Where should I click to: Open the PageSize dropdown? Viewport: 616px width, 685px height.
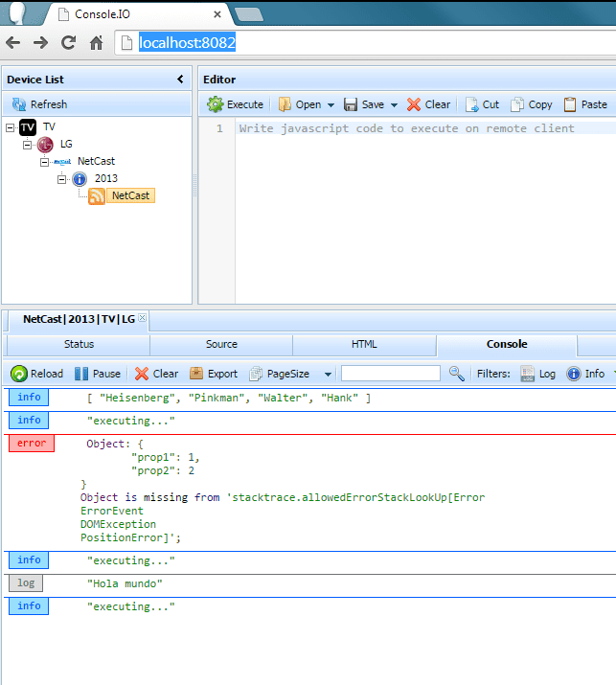[x=328, y=375]
